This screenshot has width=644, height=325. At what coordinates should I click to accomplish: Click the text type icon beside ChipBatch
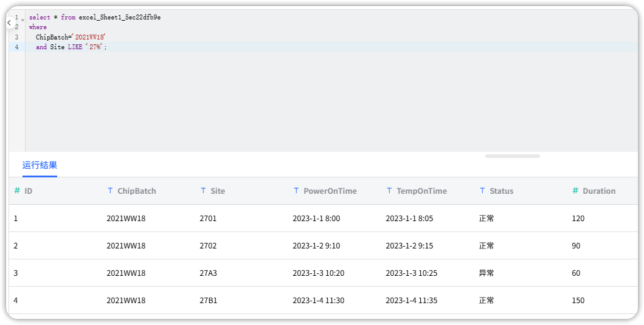(x=110, y=191)
